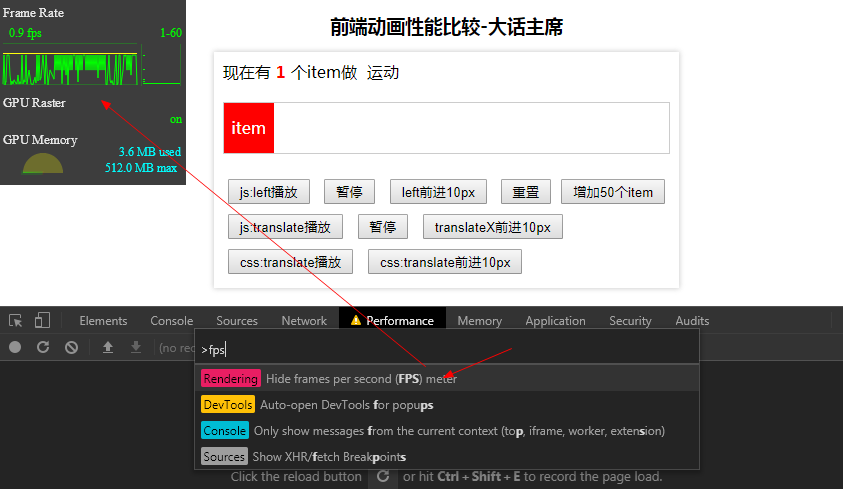Click the 1-60 fps range label
Screen dimensions: 843x489
click(x=171, y=33)
